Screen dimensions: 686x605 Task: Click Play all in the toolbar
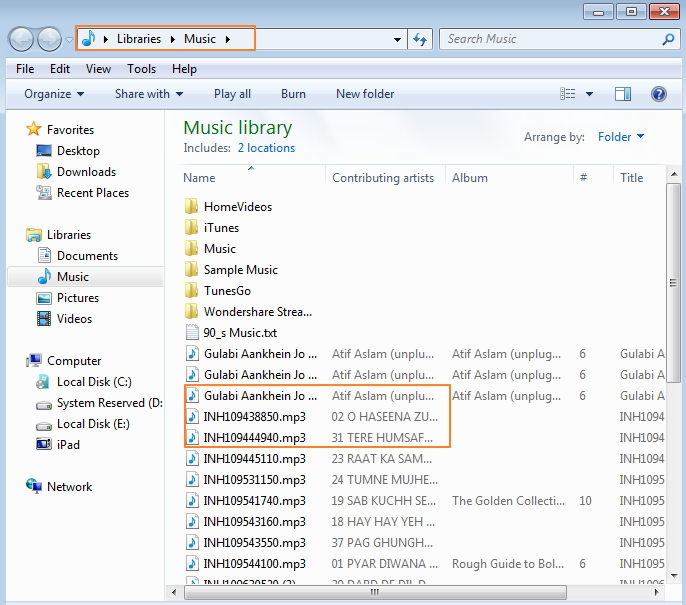(x=232, y=94)
